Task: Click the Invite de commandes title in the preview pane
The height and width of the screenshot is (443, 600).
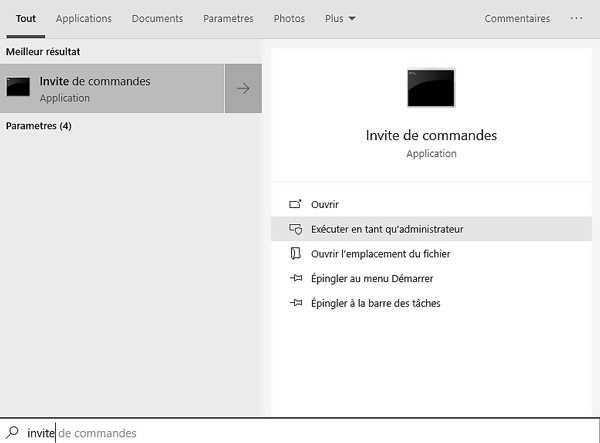Action: tap(431, 135)
